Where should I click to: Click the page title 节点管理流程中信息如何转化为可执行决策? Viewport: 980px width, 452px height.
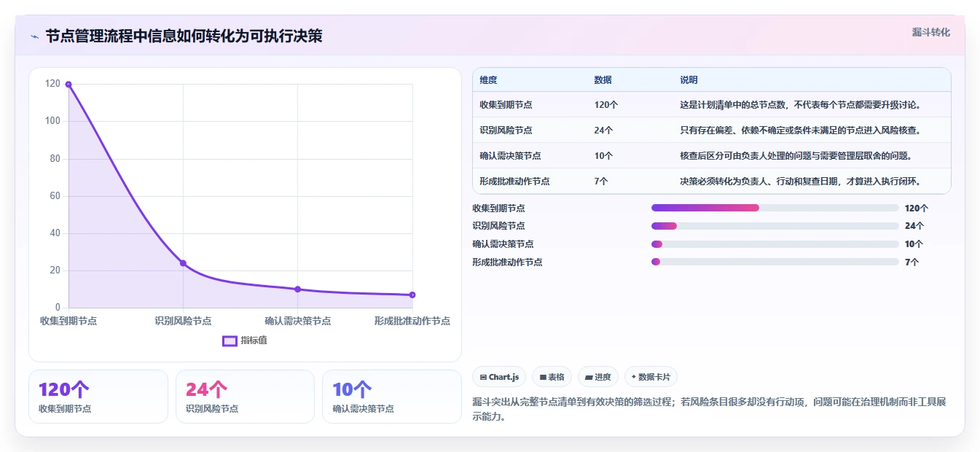tap(184, 36)
